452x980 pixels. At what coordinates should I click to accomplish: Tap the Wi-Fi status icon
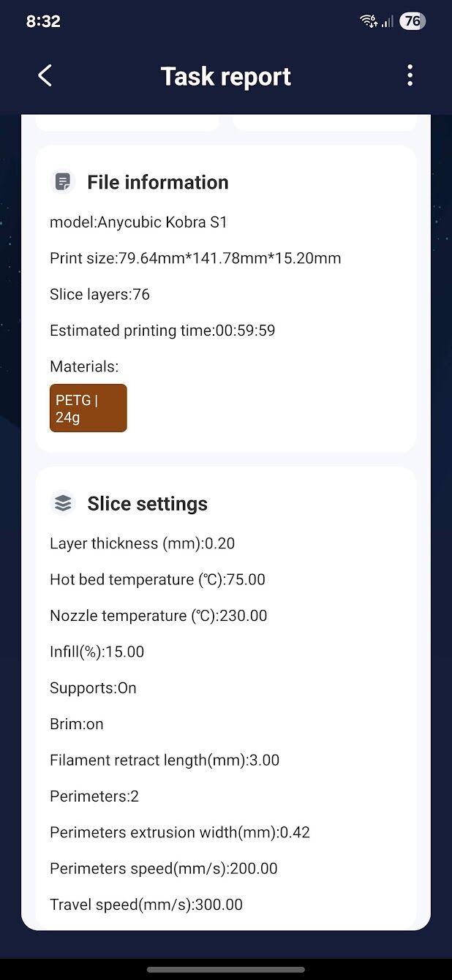click(x=369, y=21)
